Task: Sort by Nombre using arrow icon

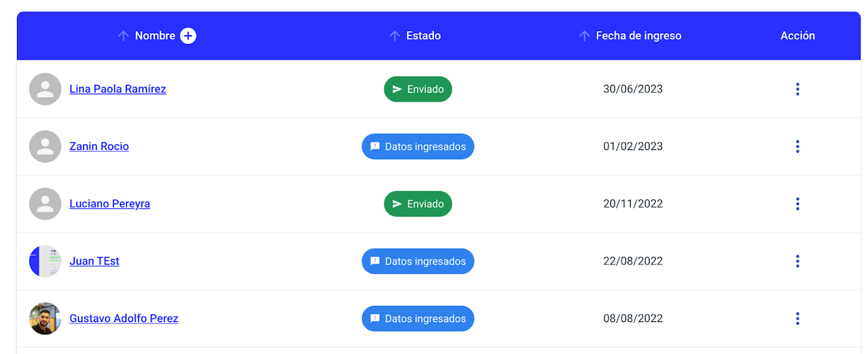Action: tap(123, 36)
